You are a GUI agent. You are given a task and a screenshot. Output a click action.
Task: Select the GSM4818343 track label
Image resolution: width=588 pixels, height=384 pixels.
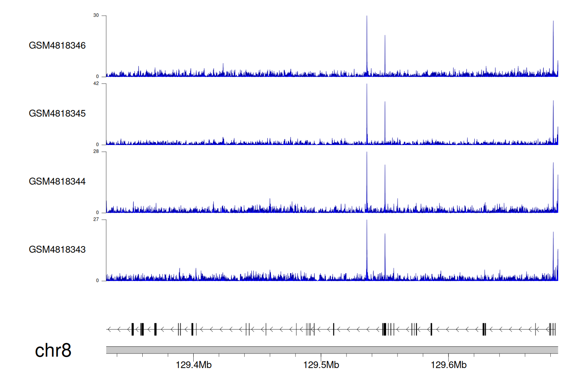57,250
